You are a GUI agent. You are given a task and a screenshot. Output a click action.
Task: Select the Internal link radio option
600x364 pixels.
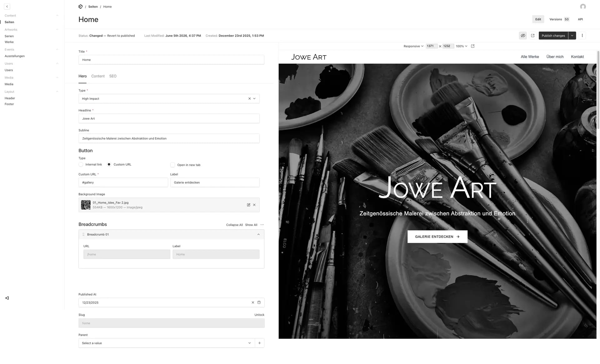81,165
